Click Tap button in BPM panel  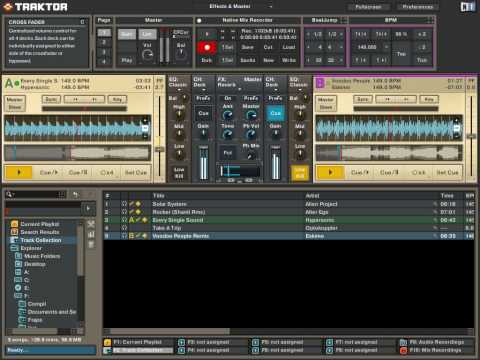tap(401, 54)
